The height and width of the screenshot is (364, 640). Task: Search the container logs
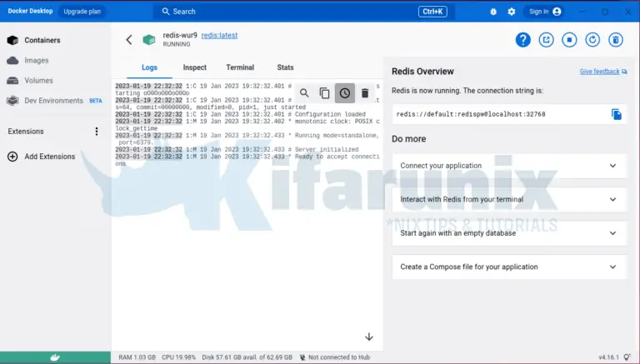304,93
